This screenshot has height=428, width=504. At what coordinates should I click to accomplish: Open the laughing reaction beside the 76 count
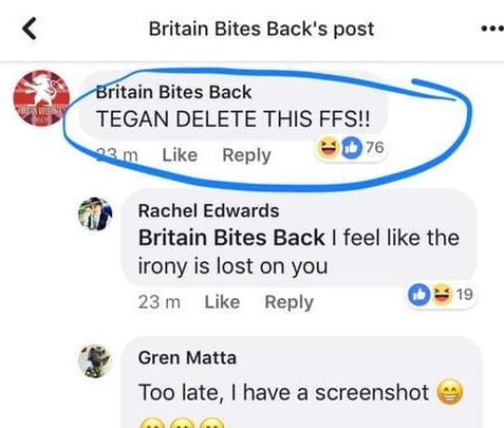pyautogui.click(x=329, y=148)
